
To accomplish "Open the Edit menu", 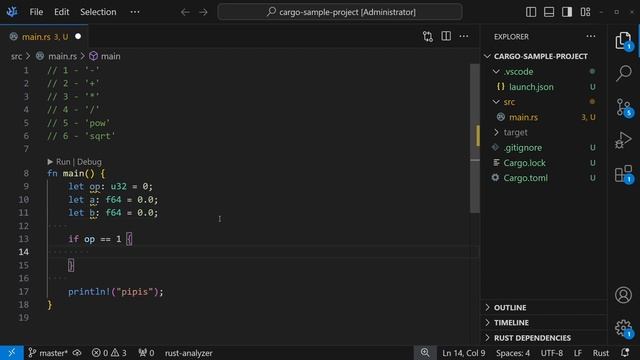I will [61, 12].
